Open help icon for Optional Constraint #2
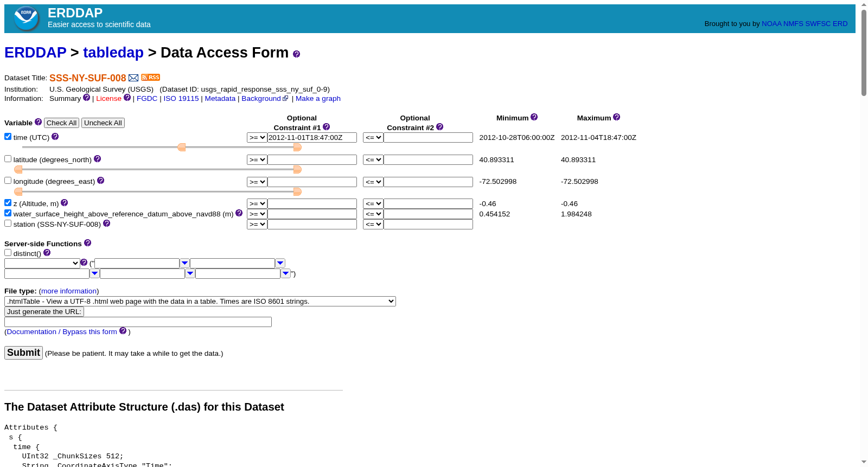The width and height of the screenshot is (868, 467). (439, 127)
